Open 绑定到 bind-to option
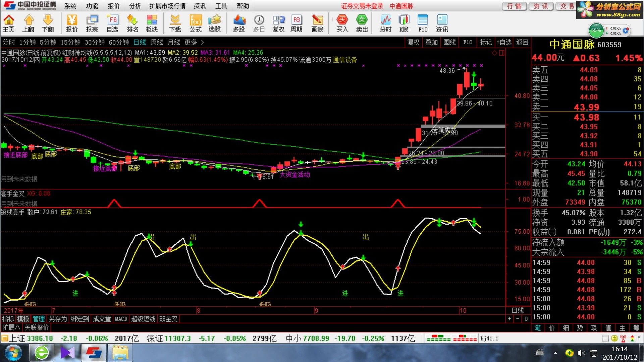 (x=80, y=319)
